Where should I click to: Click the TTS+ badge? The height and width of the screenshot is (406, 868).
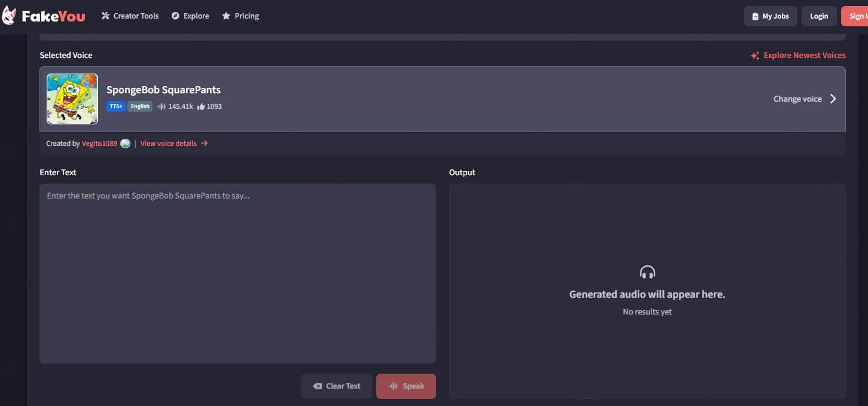[x=116, y=106]
